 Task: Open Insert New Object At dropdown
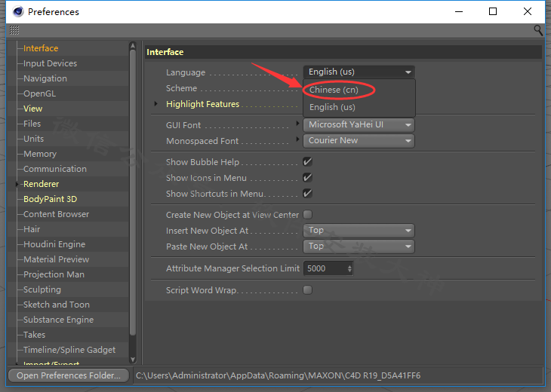[x=359, y=230]
